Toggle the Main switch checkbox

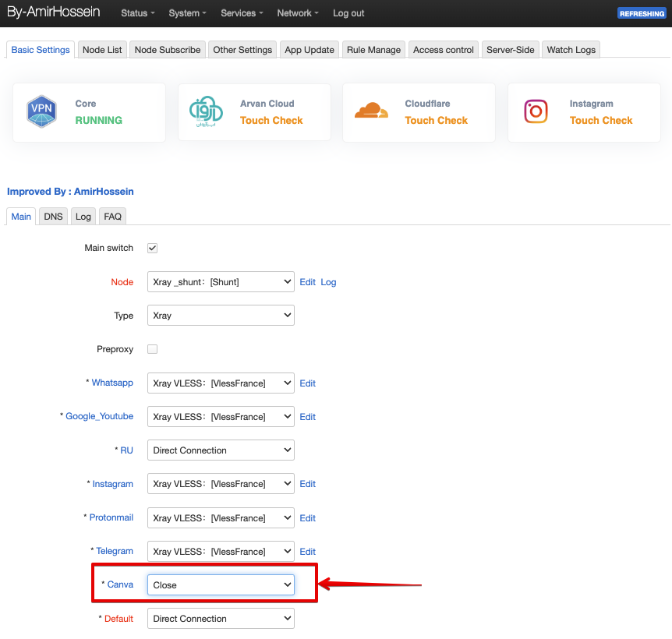(x=153, y=248)
